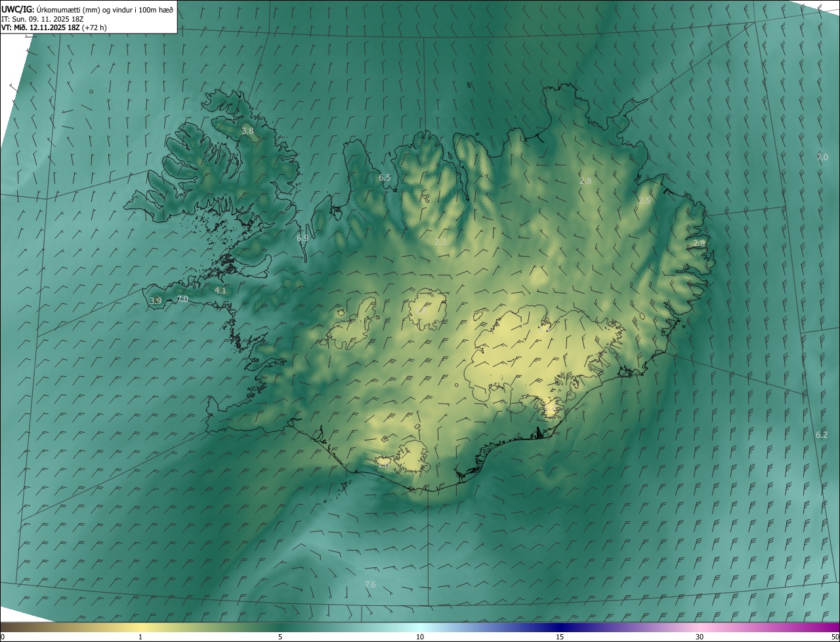Viewport: 840px width, 642px height.
Task: Click the 2.3 precipitation value label
Action: click(x=440, y=242)
